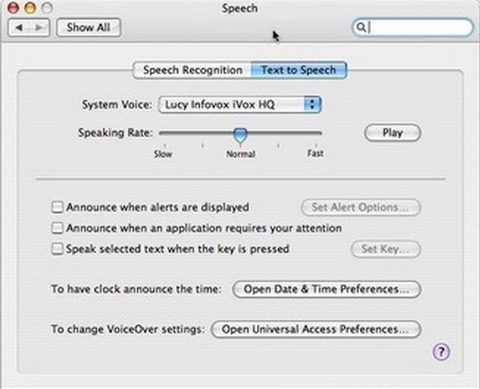Click the yellow minimize window button
Screen dimensions: 480x389
30,8
